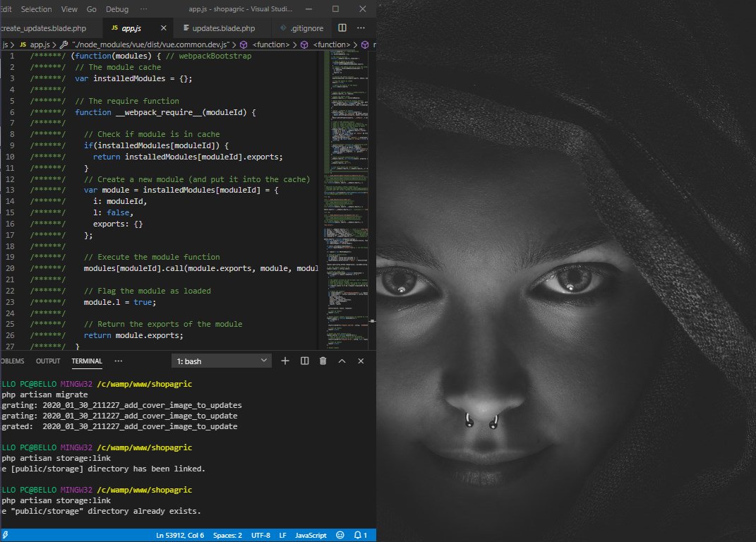This screenshot has width=756, height=542.
Task: Click 'php artisan migrate' terminal line
Action: pyautogui.click(x=45, y=395)
